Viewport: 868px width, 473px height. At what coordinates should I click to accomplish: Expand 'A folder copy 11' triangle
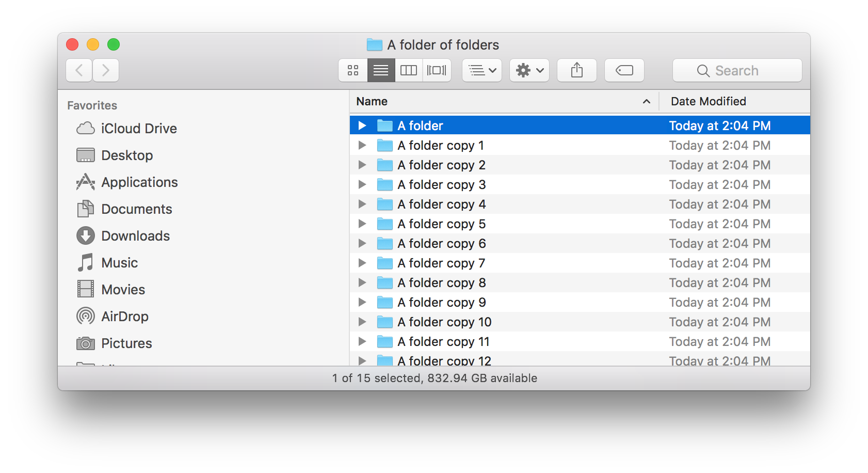coord(362,341)
